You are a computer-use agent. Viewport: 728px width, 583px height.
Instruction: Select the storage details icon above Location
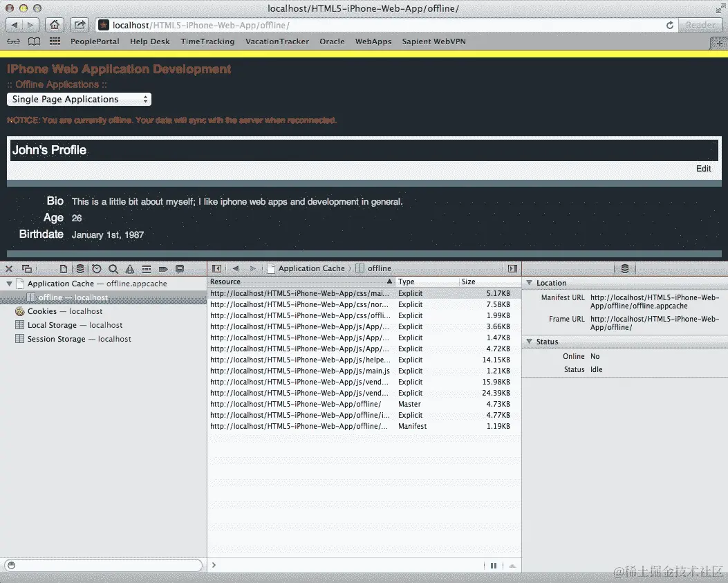coord(625,268)
